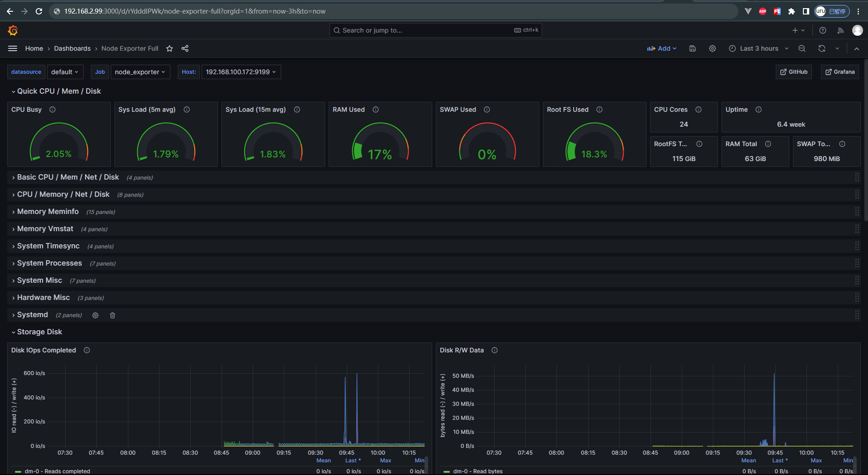The width and height of the screenshot is (868, 475).
Task: Go to Dashboards breadcrumb
Action: (72, 48)
